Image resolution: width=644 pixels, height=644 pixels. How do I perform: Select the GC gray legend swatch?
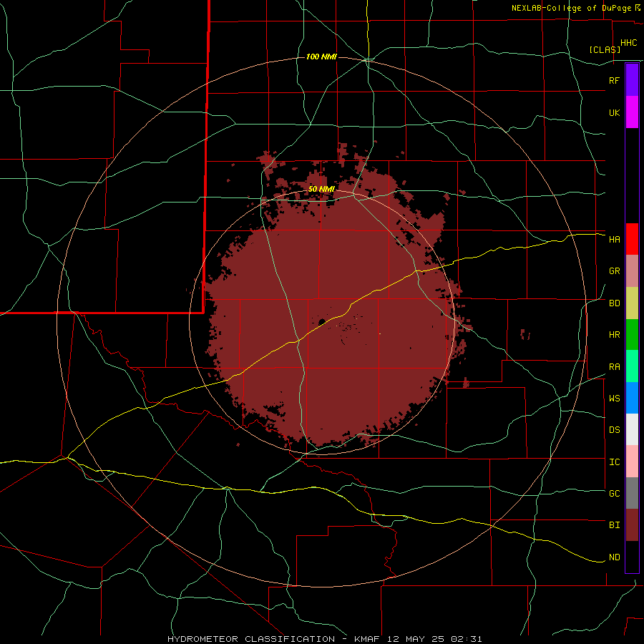click(x=632, y=493)
